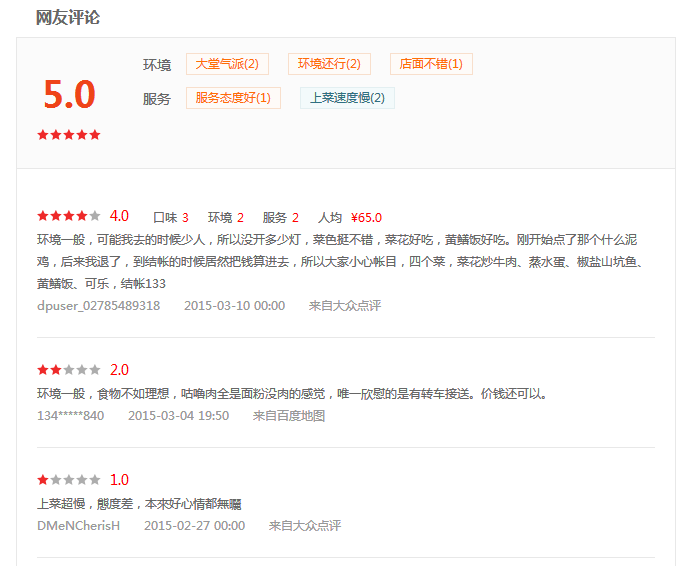This screenshot has width=688, height=566.
Task: Click the star rating of the 4.0 review
Action: coord(69,216)
